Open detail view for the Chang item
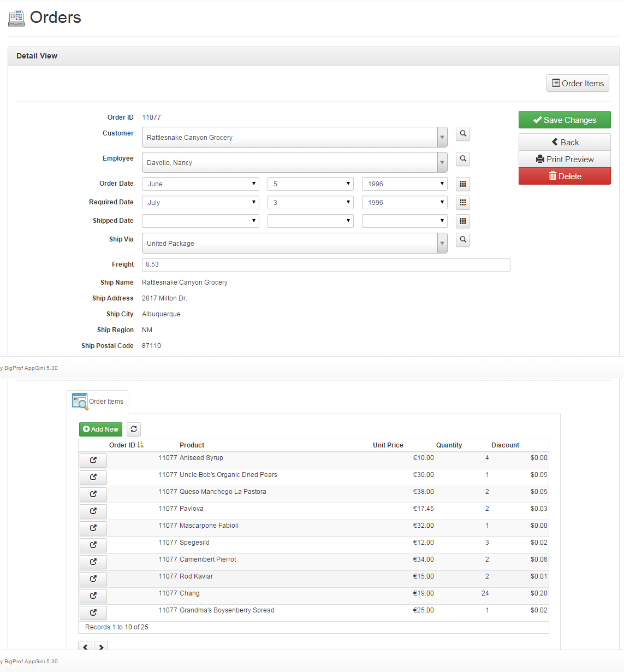This screenshot has width=624, height=672. tap(93, 596)
